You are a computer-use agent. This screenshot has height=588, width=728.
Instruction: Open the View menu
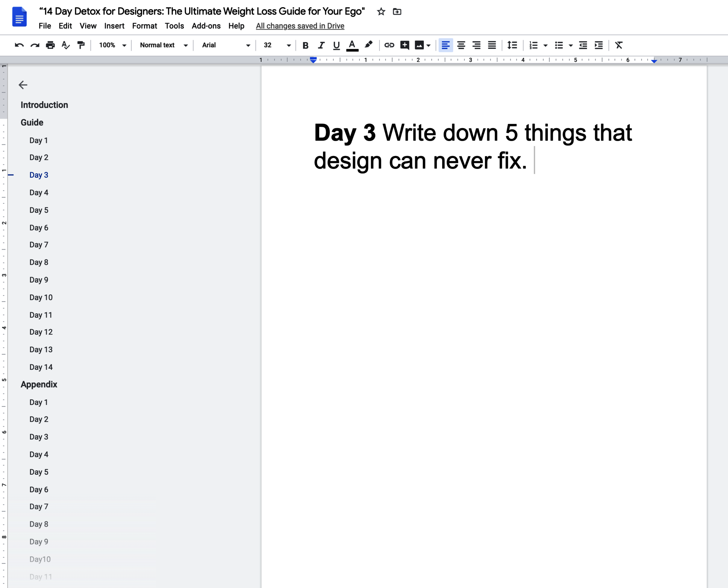(x=88, y=26)
